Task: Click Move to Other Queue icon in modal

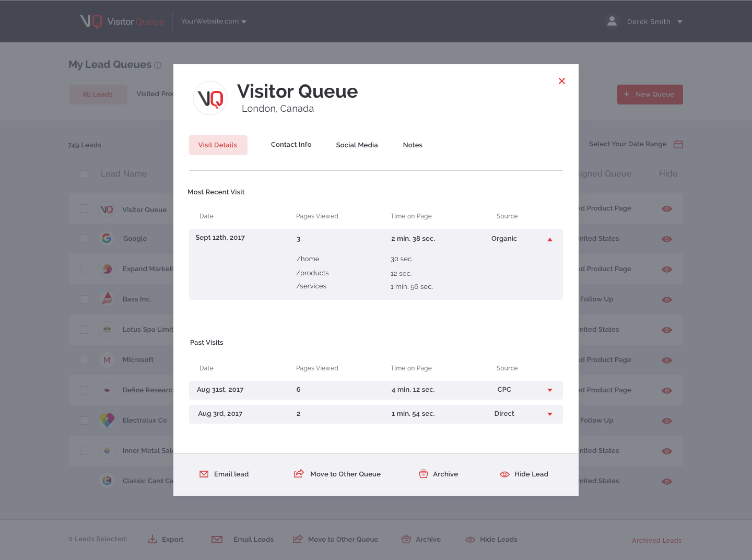Action: (x=299, y=474)
